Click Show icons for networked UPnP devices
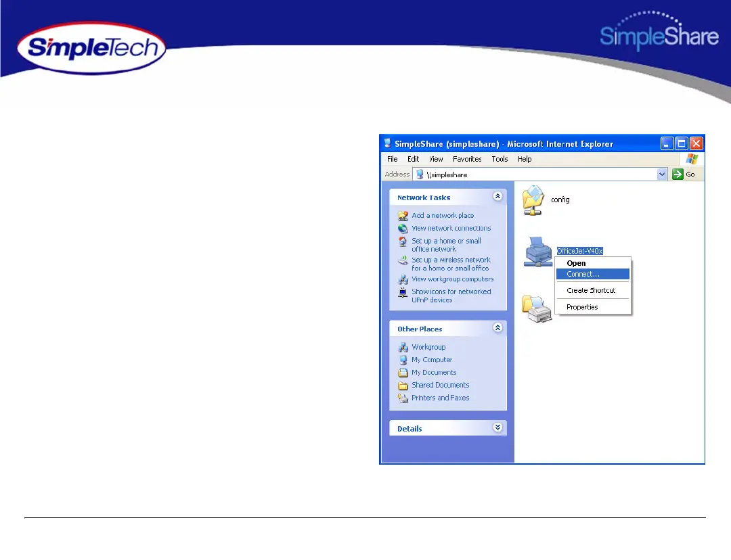Viewport: 731px width, 560px height. point(451,296)
